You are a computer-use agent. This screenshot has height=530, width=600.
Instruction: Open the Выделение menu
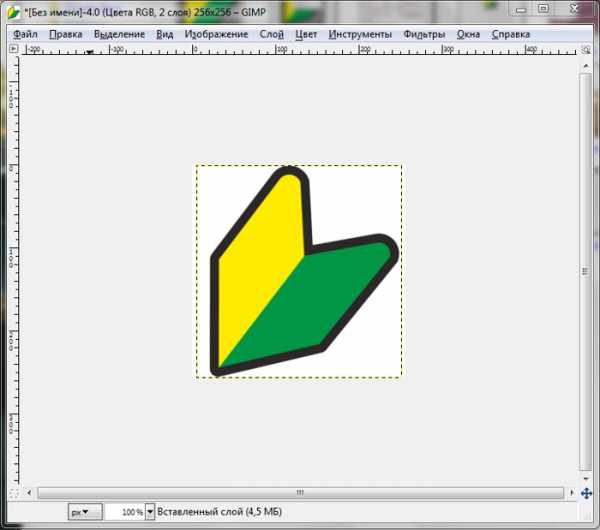119,34
